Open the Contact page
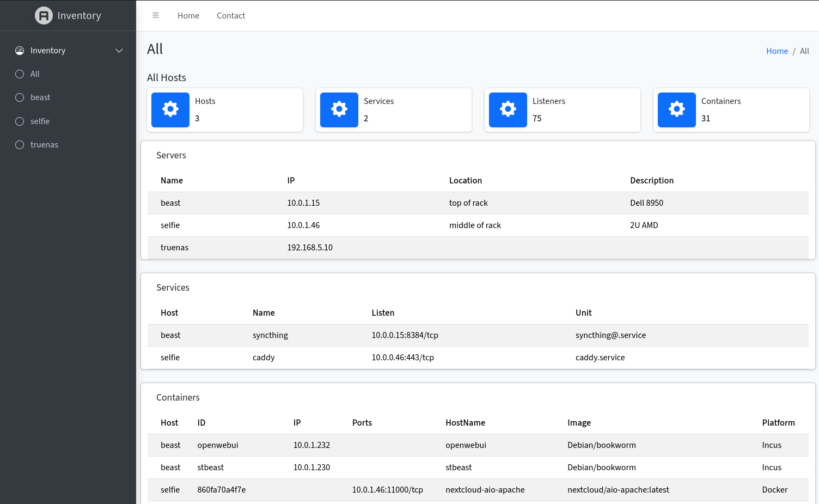The image size is (819, 504). 231,15
